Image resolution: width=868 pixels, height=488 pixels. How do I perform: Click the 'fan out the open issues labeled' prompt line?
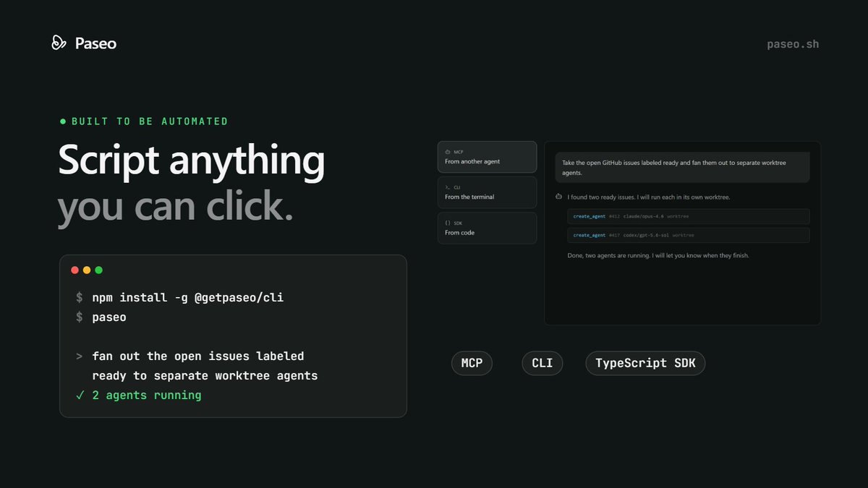click(197, 356)
